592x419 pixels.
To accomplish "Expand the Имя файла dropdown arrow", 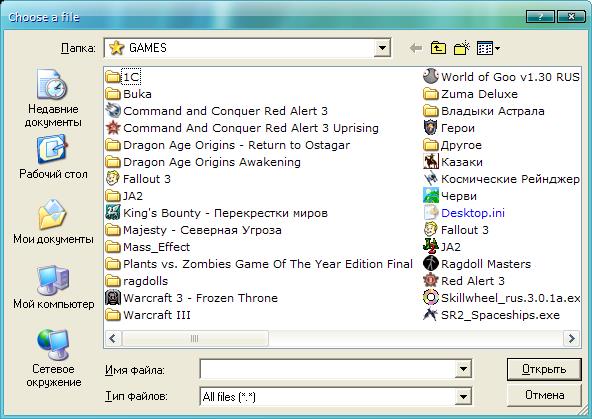I will (463, 369).
